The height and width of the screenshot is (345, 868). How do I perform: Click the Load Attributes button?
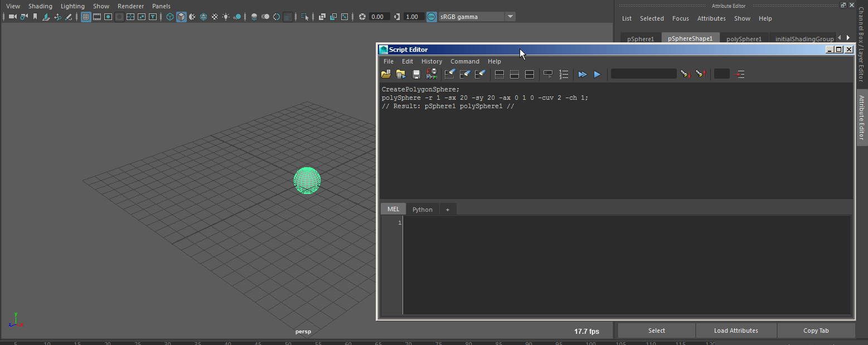pyautogui.click(x=735, y=331)
